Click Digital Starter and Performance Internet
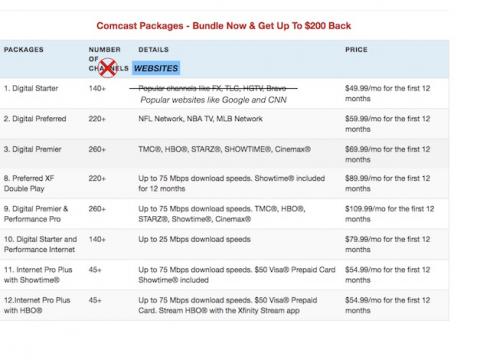Viewport: 480px width, 360px height. tap(40, 244)
